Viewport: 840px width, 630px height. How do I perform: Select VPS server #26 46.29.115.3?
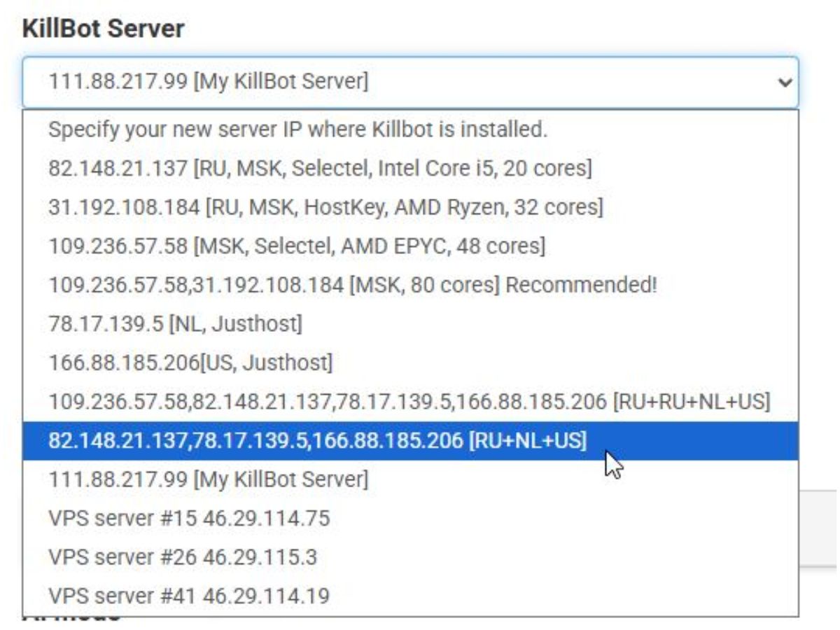coord(410,557)
